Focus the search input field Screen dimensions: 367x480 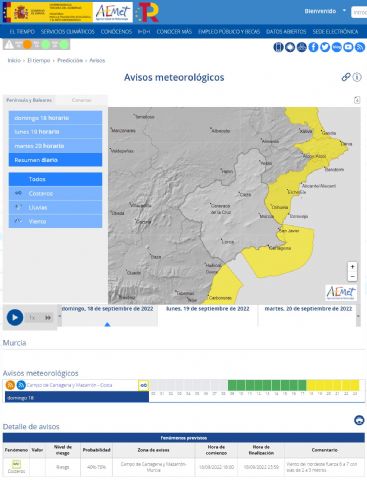click(x=359, y=12)
